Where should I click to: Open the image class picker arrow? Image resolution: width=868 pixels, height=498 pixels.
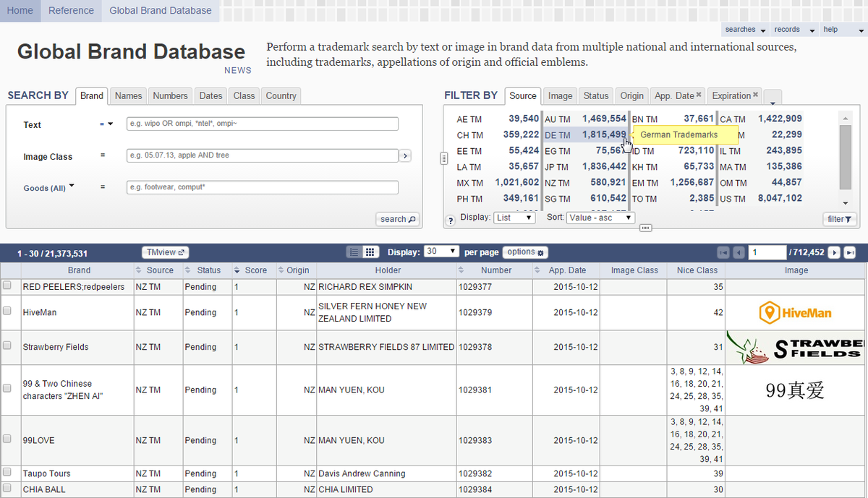pos(405,155)
